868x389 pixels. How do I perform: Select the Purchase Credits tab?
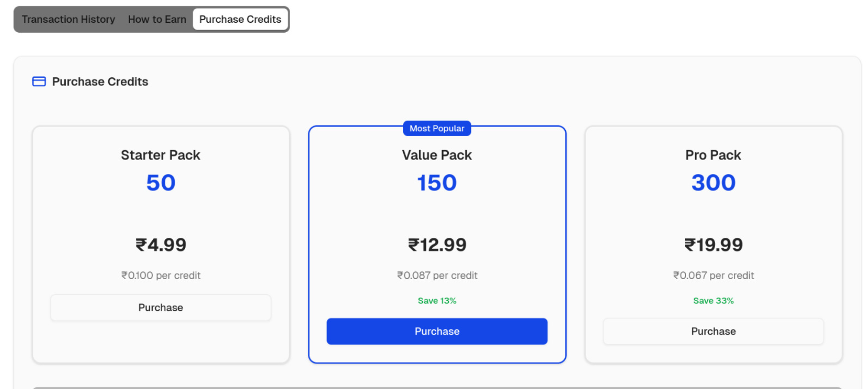tap(240, 19)
